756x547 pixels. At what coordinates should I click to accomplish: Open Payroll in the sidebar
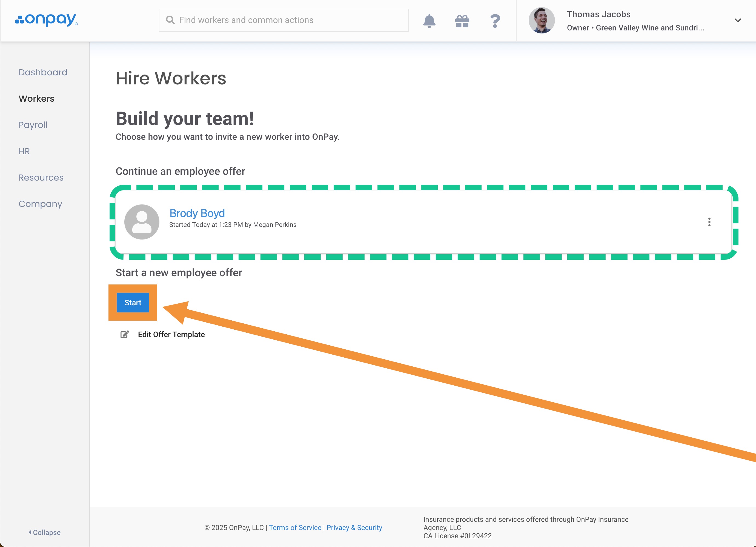tap(33, 125)
